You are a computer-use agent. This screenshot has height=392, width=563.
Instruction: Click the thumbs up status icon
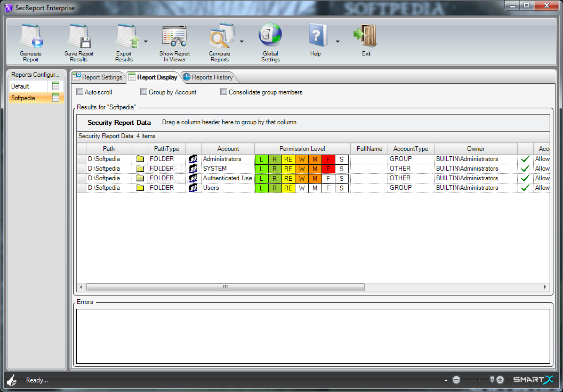point(12,380)
